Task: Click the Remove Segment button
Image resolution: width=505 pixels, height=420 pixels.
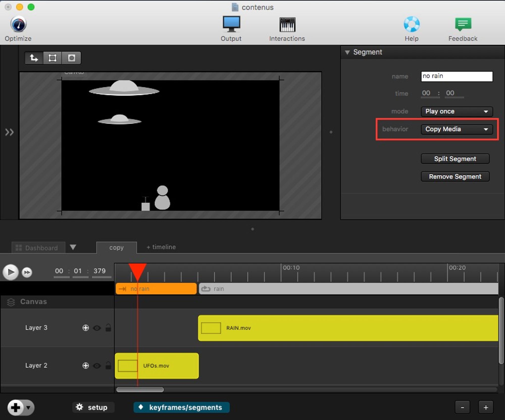Action: pos(455,176)
